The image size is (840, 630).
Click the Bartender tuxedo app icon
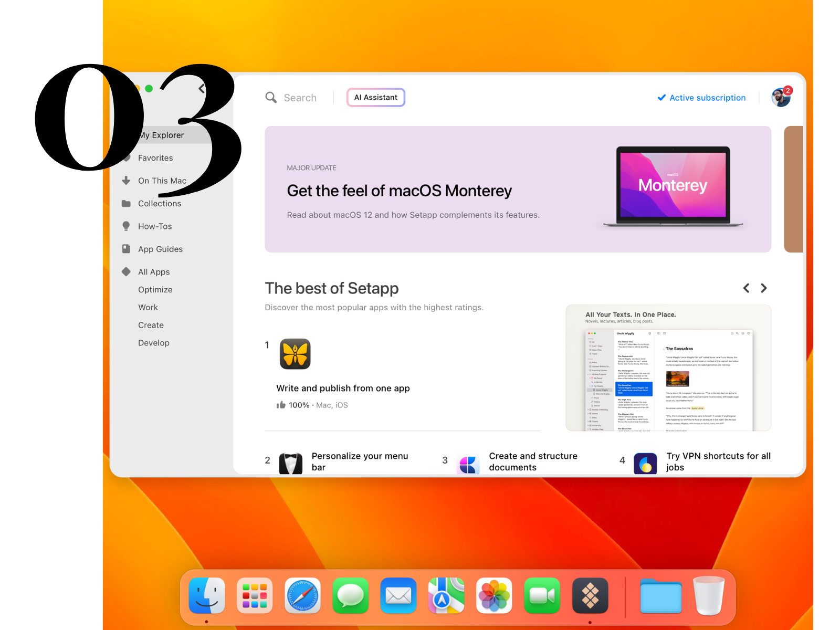pyautogui.click(x=290, y=463)
